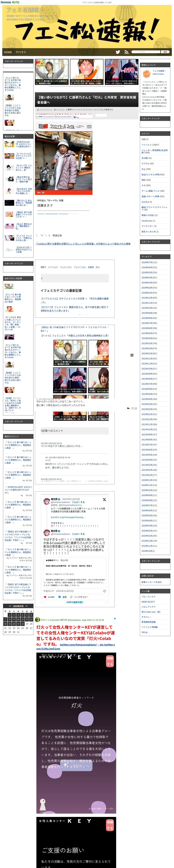This screenshot has height=868, width=174.
Task: Open the NEWS SELECT link
Action: pos(148,602)
